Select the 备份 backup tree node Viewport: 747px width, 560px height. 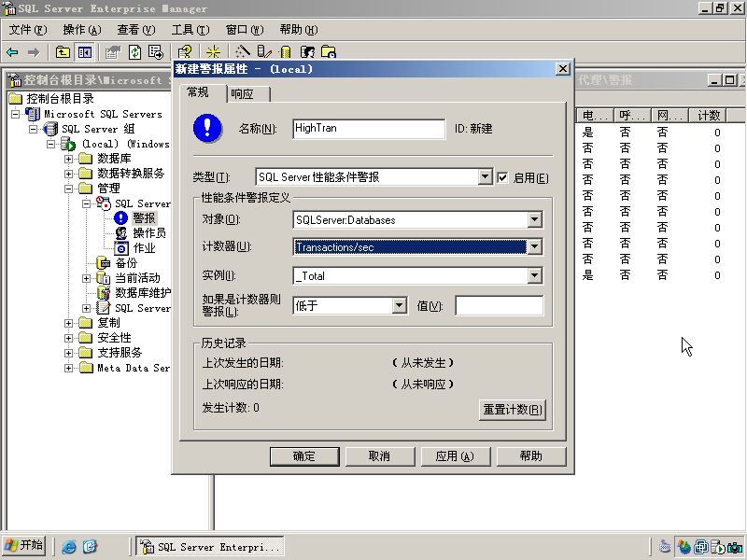126,263
